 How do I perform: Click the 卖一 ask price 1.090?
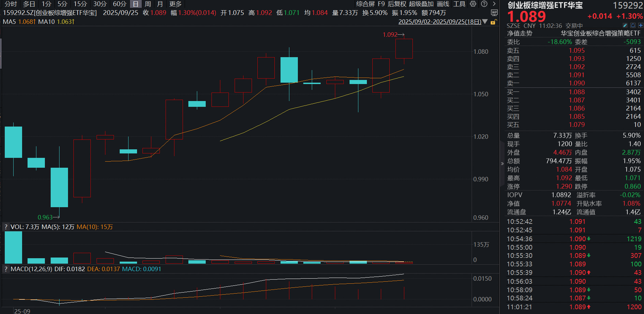click(x=577, y=83)
